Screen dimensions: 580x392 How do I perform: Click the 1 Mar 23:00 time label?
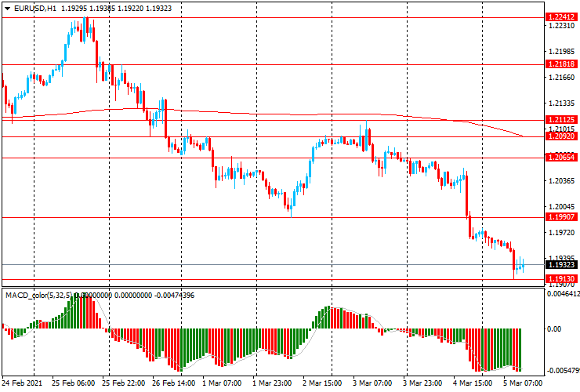pos(272,383)
